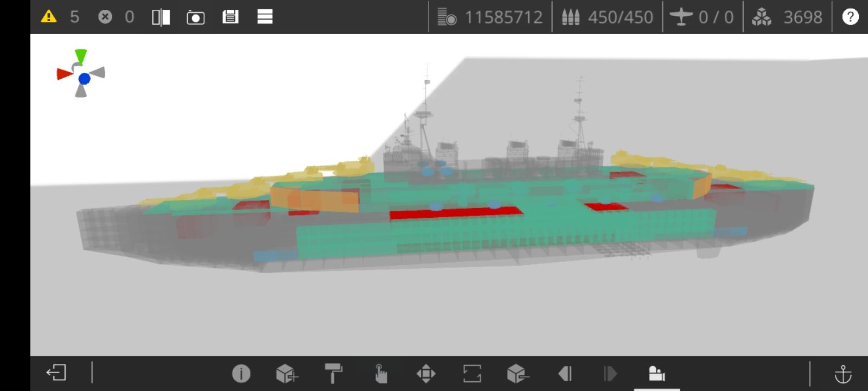This screenshot has width=868, height=391.
Task: Select the remove block tool
Action: point(518,374)
